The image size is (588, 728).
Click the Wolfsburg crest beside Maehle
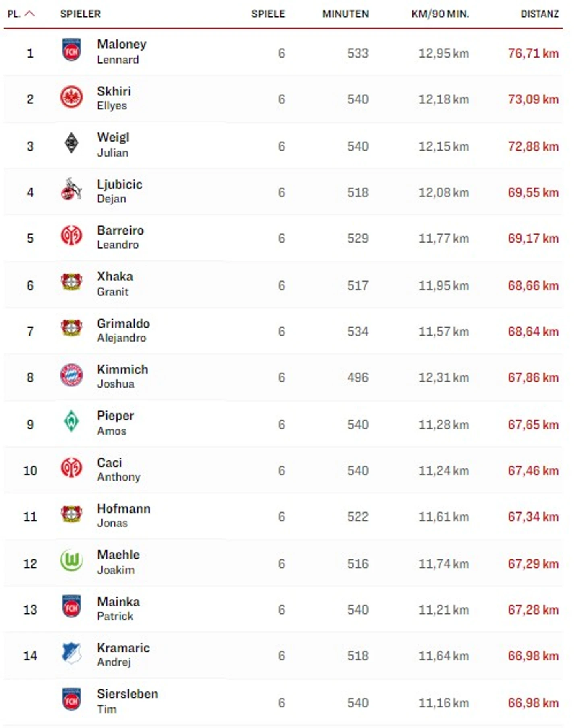tap(71, 561)
